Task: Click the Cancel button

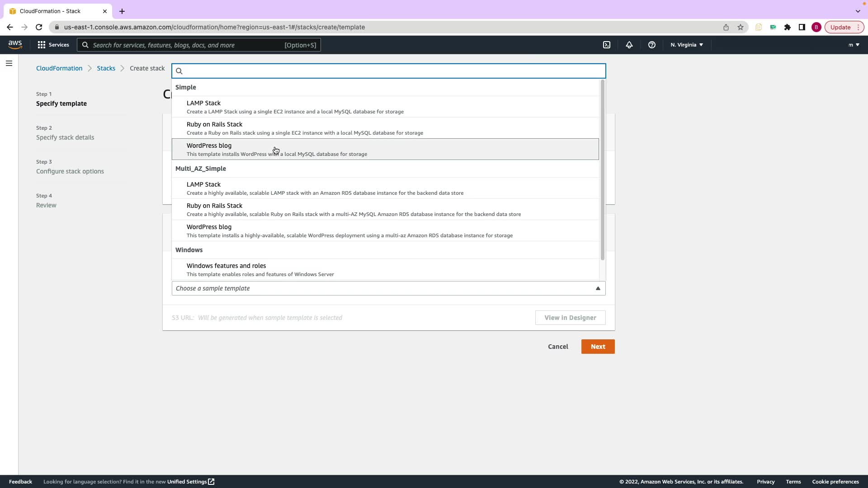Action: (x=558, y=347)
